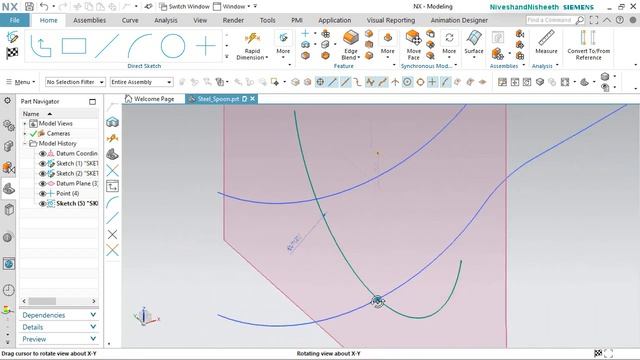
Task: Toggle visibility of Point (4)
Action: [42, 193]
